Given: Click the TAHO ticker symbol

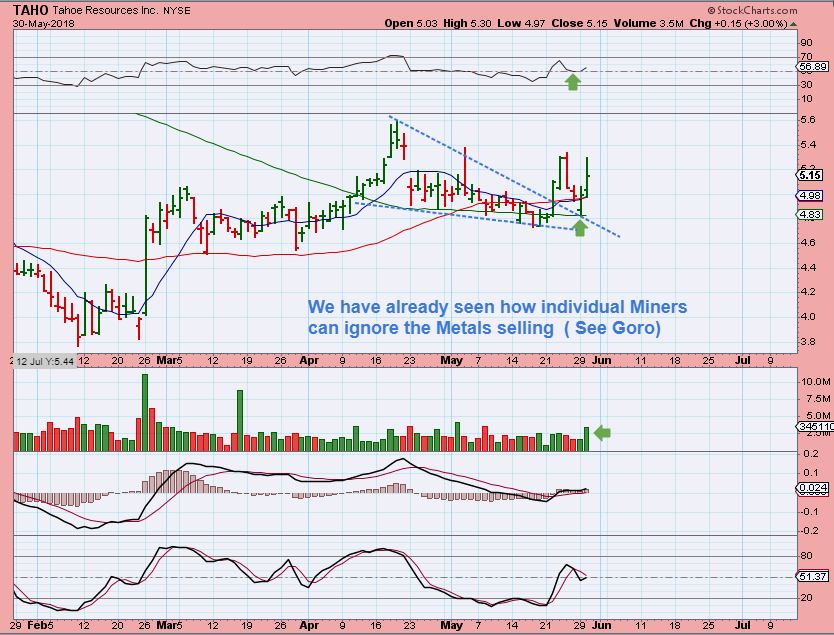Looking at the screenshot, I should [31, 10].
